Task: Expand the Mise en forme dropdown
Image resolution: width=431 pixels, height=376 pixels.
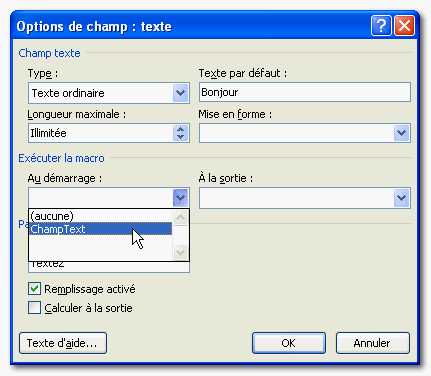Action: [401, 133]
